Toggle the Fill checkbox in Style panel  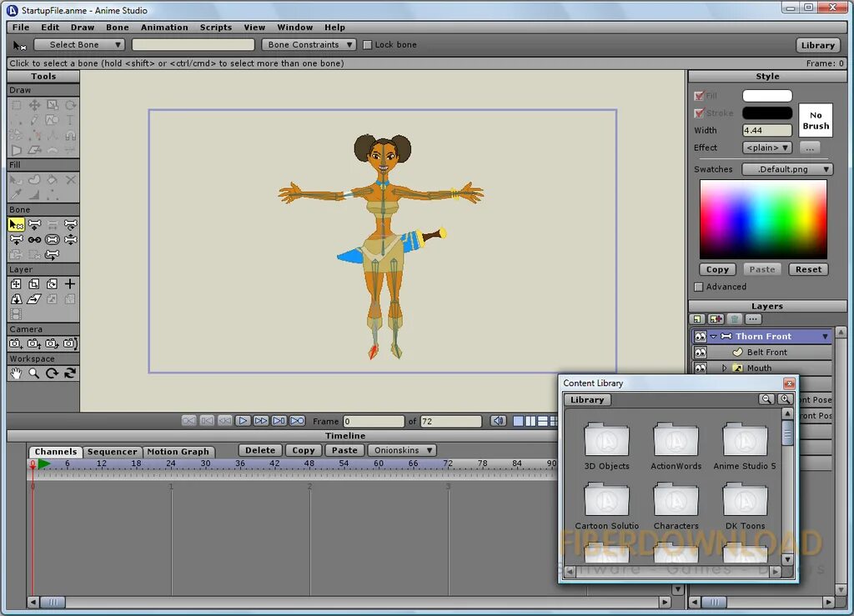700,96
